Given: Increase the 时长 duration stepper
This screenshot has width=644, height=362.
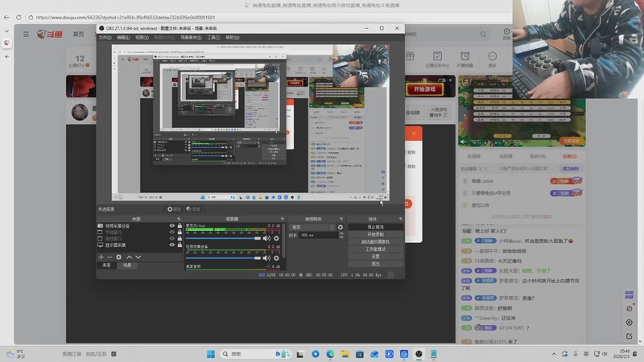Looking at the screenshot, I should pos(341,233).
